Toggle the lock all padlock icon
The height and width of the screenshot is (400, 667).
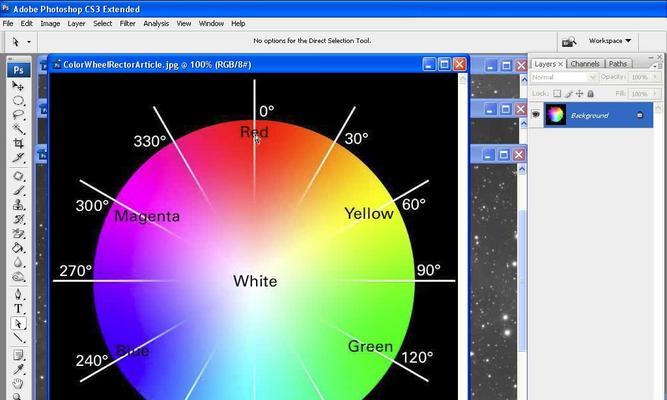pos(590,94)
